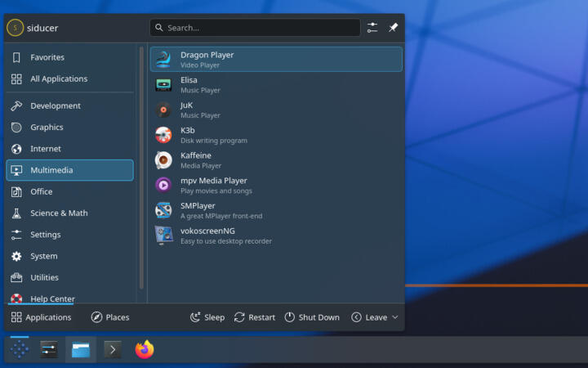
Task: Switch to Applications tab
Action: click(x=42, y=317)
